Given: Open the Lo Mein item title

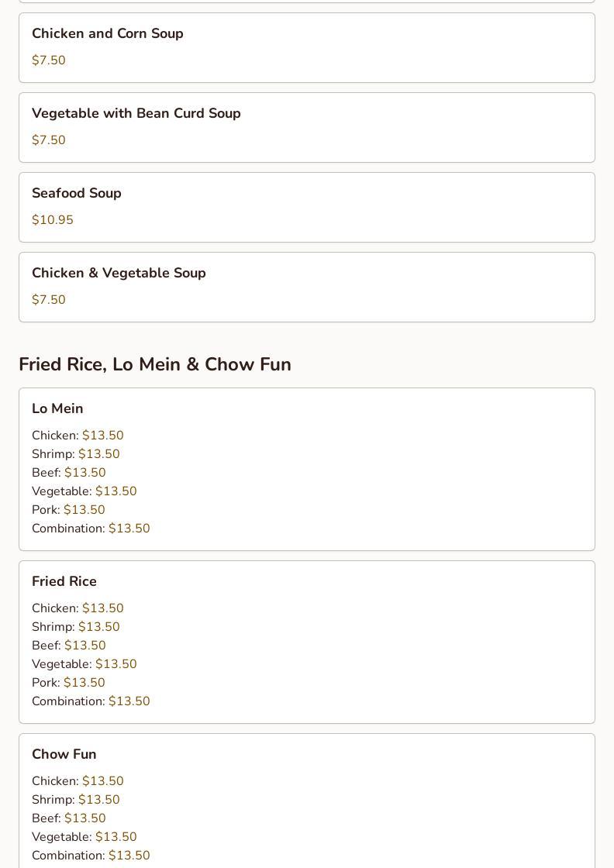Looking at the screenshot, I should [x=57, y=408].
